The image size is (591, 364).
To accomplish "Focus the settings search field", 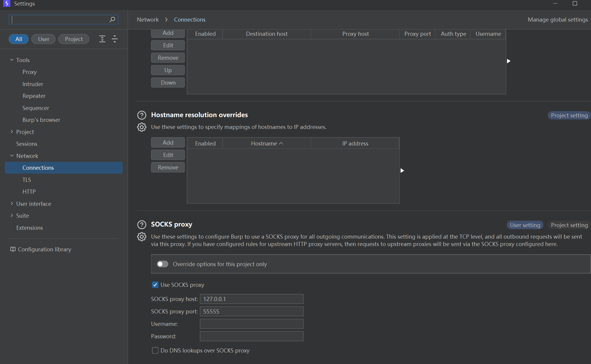I will pos(64,20).
